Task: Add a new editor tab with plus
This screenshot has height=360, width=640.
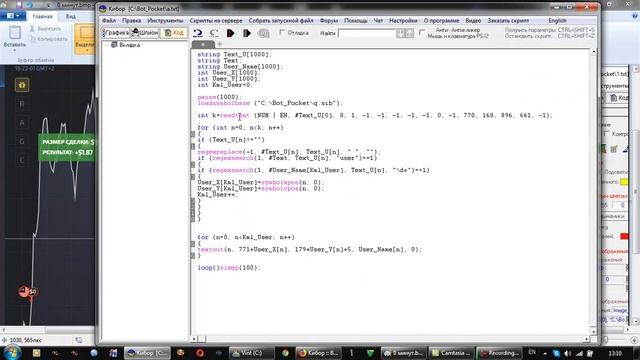Action: pos(220,44)
